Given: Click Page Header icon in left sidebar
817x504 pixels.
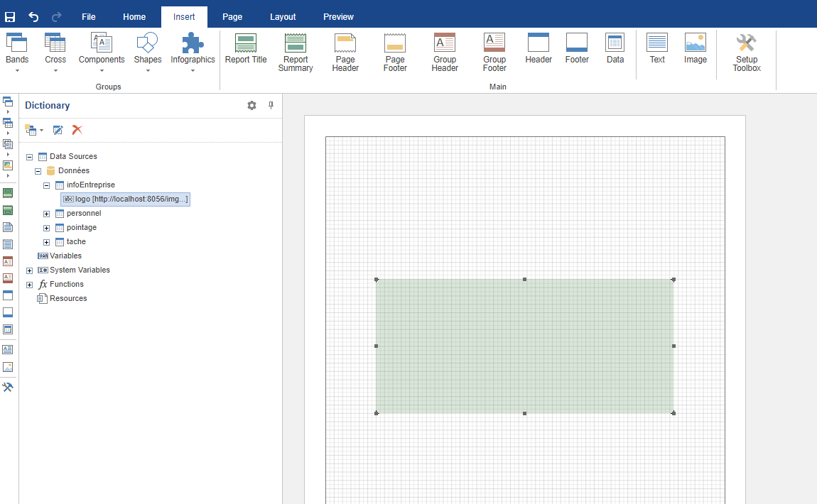Looking at the screenshot, I should pyautogui.click(x=8, y=227).
